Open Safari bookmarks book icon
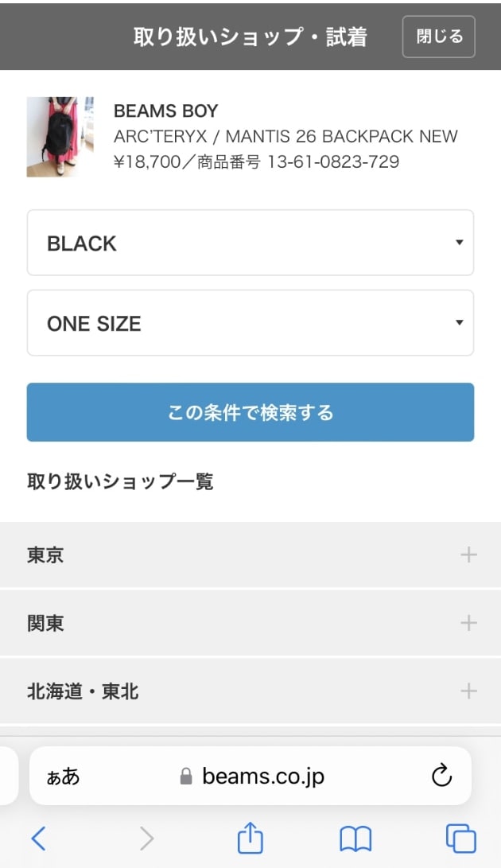 pos(355,838)
